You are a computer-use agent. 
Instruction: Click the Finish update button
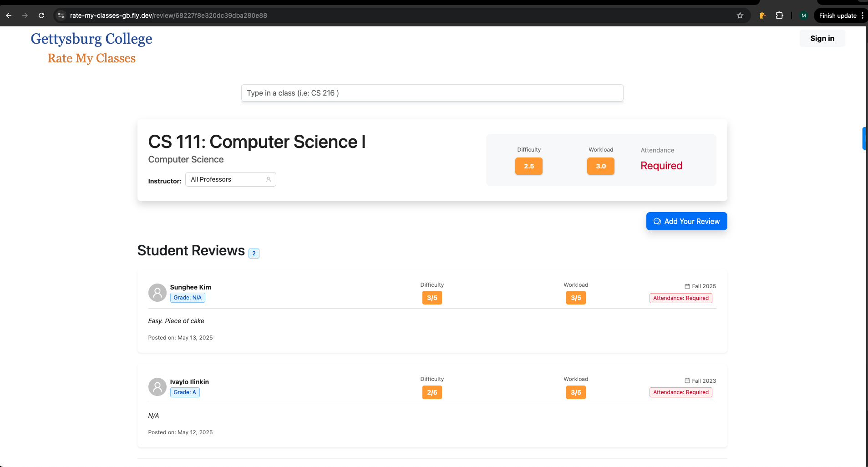pyautogui.click(x=837, y=15)
